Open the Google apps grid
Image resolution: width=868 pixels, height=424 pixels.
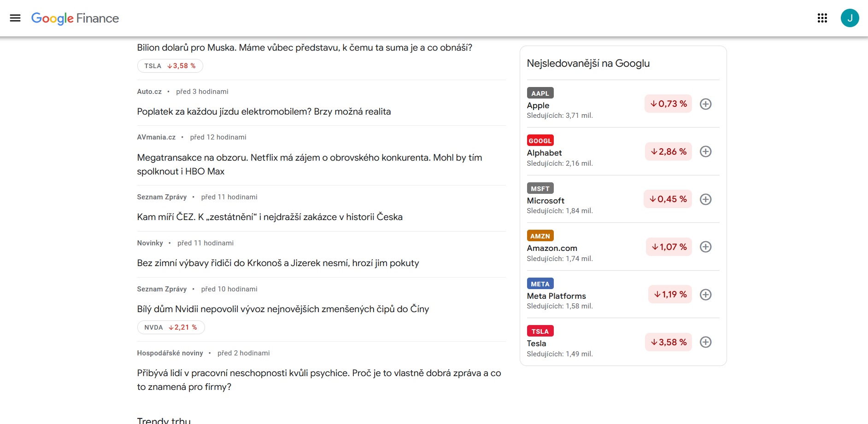click(x=822, y=18)
